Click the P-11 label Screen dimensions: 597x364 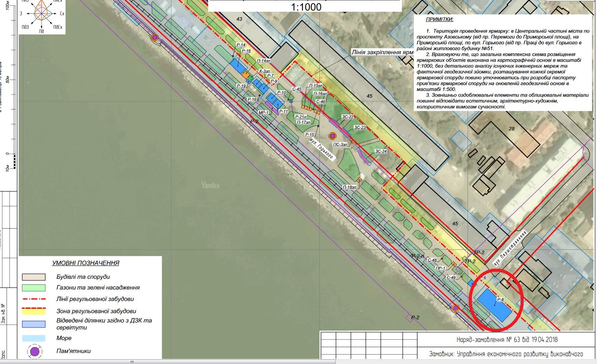283,111
